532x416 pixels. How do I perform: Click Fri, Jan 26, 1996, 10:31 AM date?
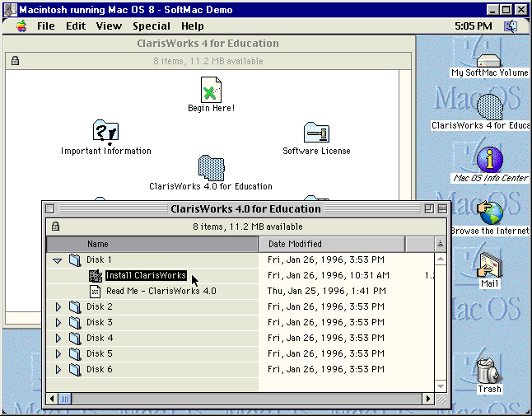329,275
